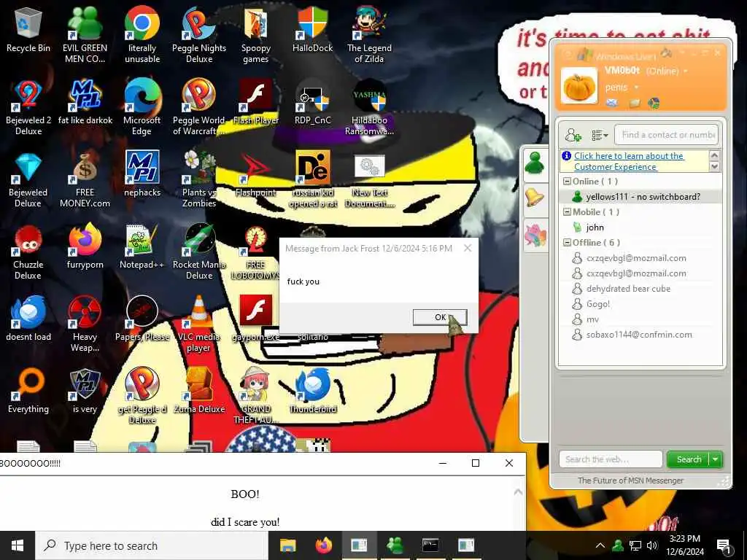Launch Papers, Please from the desktop
The width and height of the screenshot is (747, 560).
[x=142, y=319]
